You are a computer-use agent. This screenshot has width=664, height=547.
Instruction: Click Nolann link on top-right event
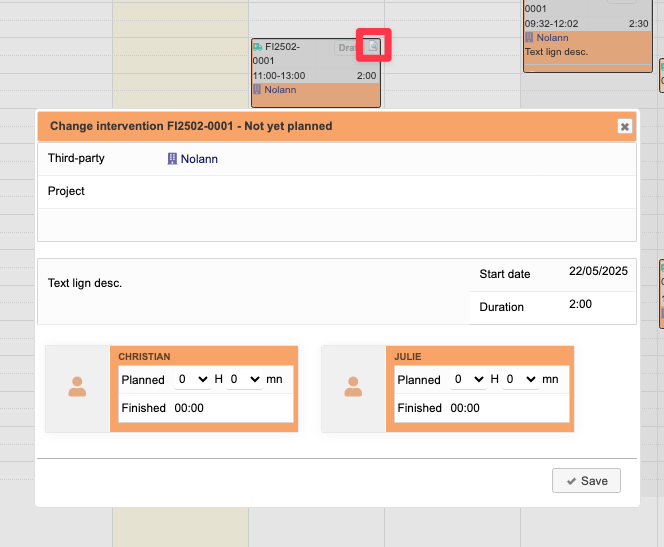pyautogui.click(x=552, y=37)
